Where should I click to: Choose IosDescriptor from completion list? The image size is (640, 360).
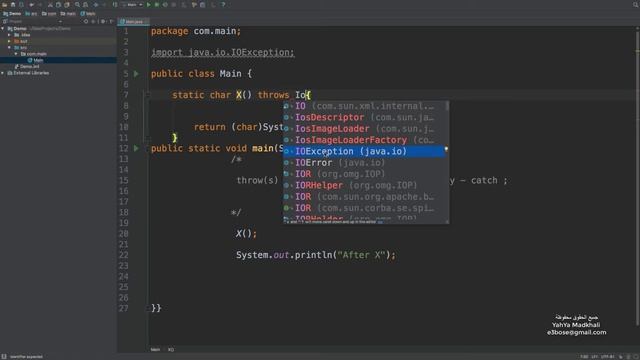tap(364, 118)
